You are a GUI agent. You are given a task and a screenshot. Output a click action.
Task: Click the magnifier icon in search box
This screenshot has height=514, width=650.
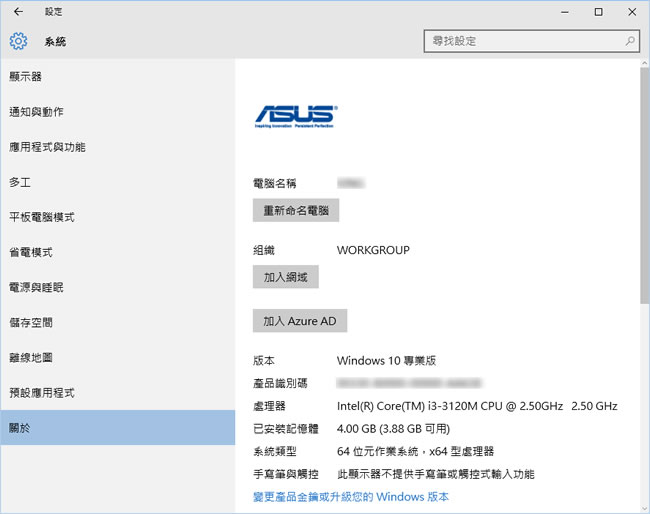coord(630,41)
